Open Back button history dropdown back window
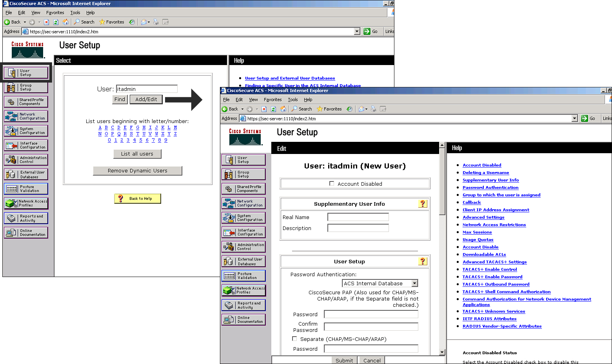The image size is (612, 364). point(25,22)
